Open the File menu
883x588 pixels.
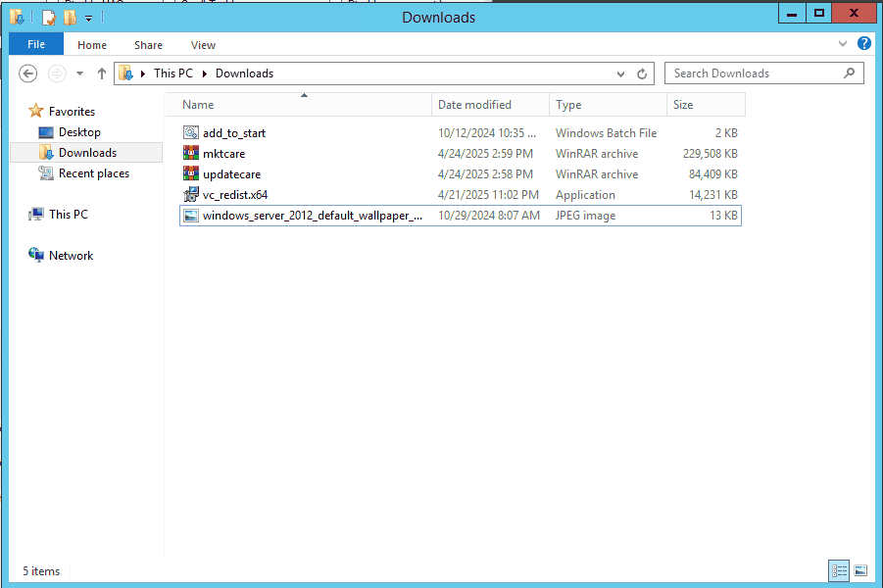tap(36, 44)
